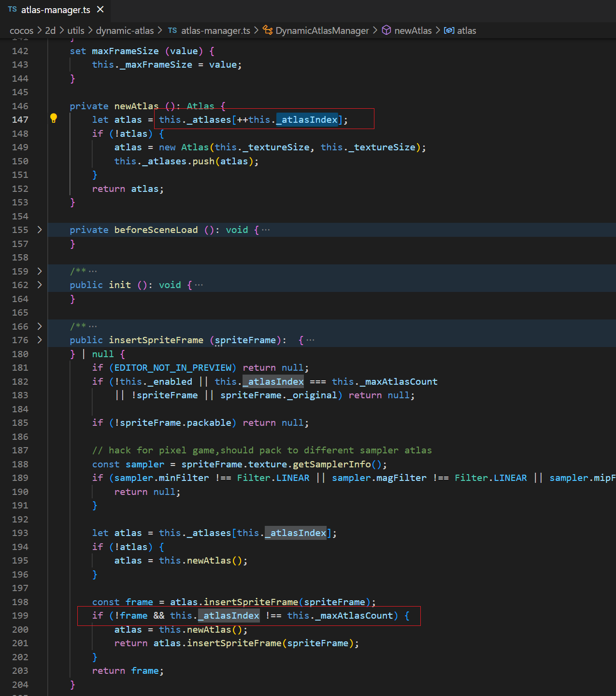Click the newAtlas method breadcrumb
Image resolution: width=616 pixels, height=696 pixels.
click(413, 30)
